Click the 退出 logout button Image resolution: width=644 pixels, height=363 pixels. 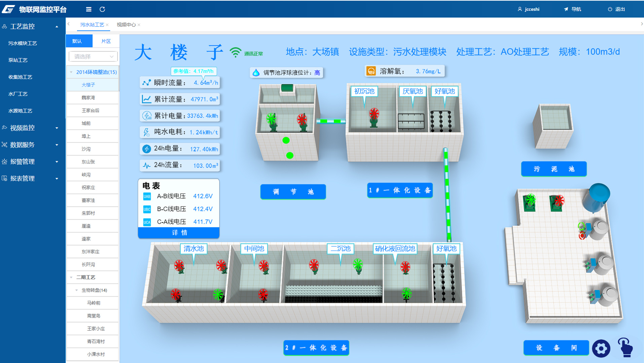tap(616, 9)
